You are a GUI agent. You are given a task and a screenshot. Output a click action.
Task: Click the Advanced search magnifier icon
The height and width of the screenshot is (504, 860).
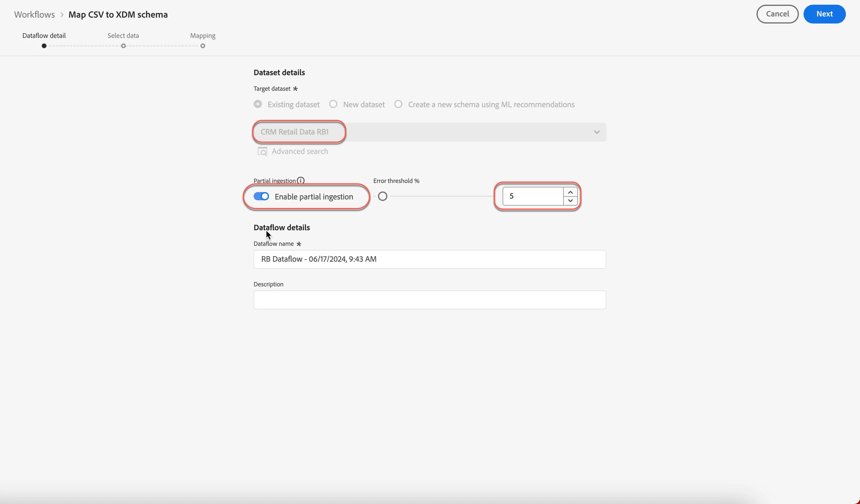262,151
